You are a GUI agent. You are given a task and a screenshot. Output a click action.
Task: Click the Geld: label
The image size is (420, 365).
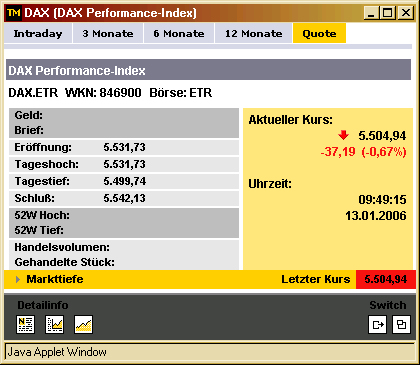point(29,115)
